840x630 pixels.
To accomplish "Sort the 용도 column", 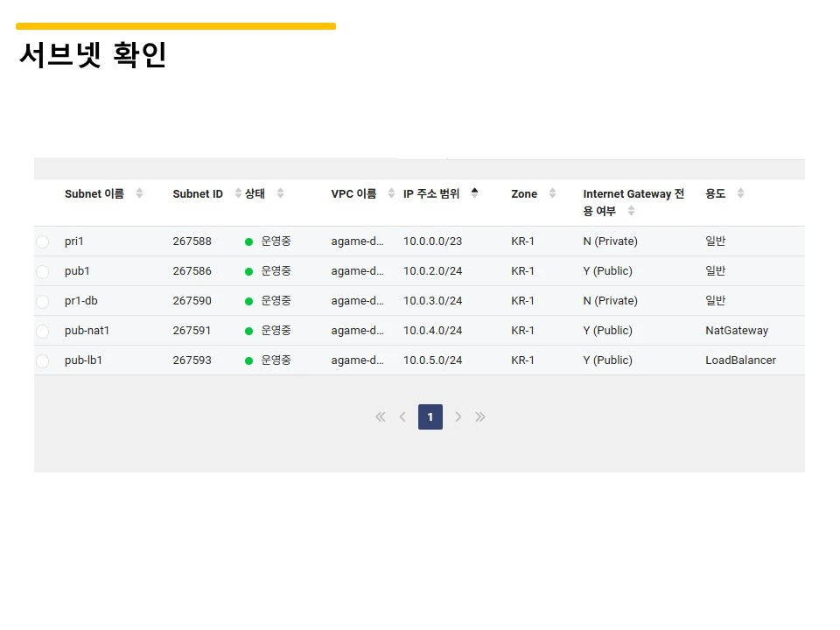I will (x=739, y=193).
